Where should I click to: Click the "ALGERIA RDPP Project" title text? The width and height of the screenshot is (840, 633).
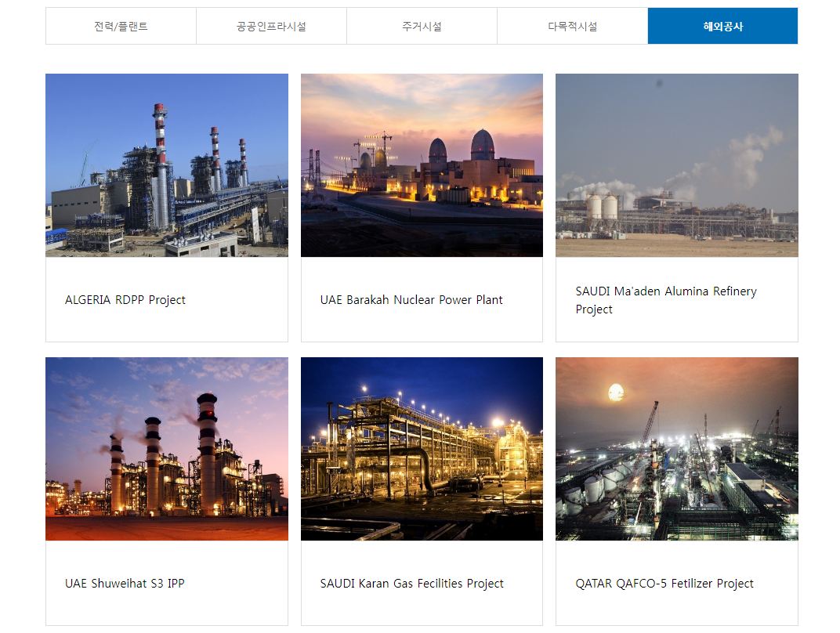125,300
